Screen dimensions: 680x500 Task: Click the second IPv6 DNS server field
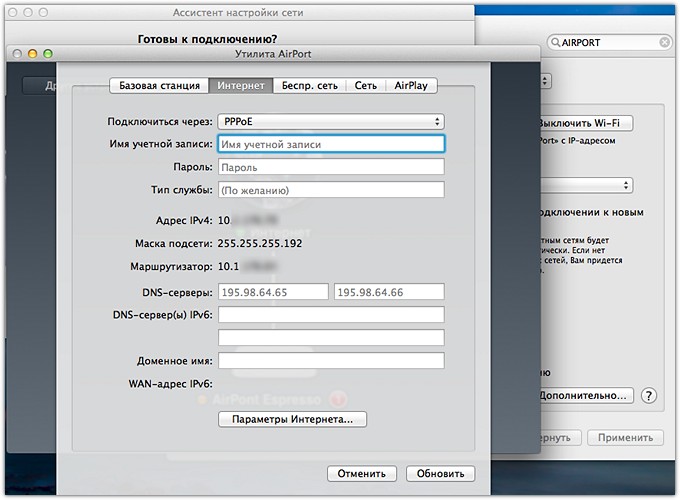pyautogui.click(x=331, y=337)
